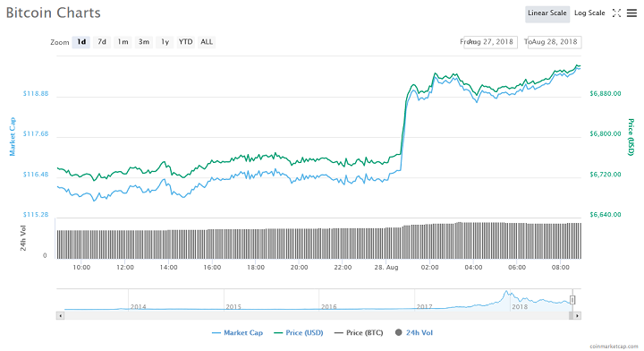Open the chart hamburger menu
This screenshot has width=644, height=351.
coord(631,13)
